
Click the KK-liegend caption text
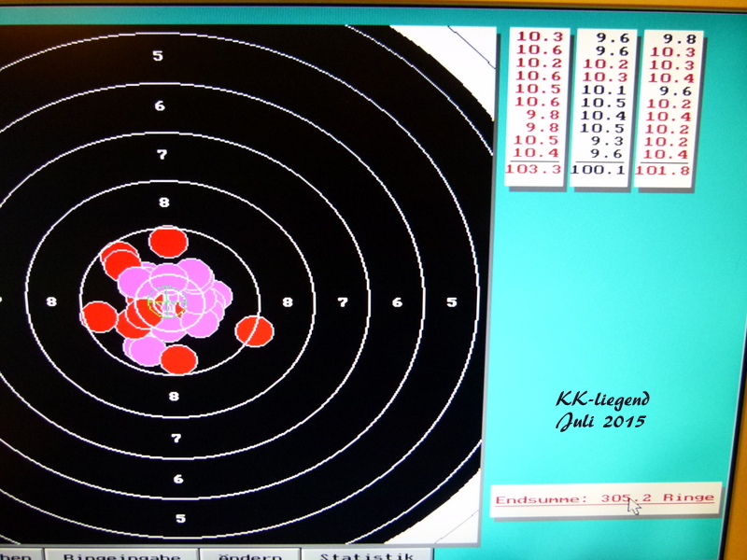pos(602,399)
